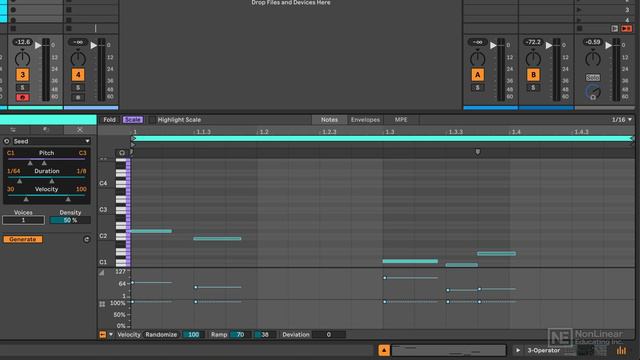
Task: Activate track 4 with orange button
Action: (x=78, y=75)
